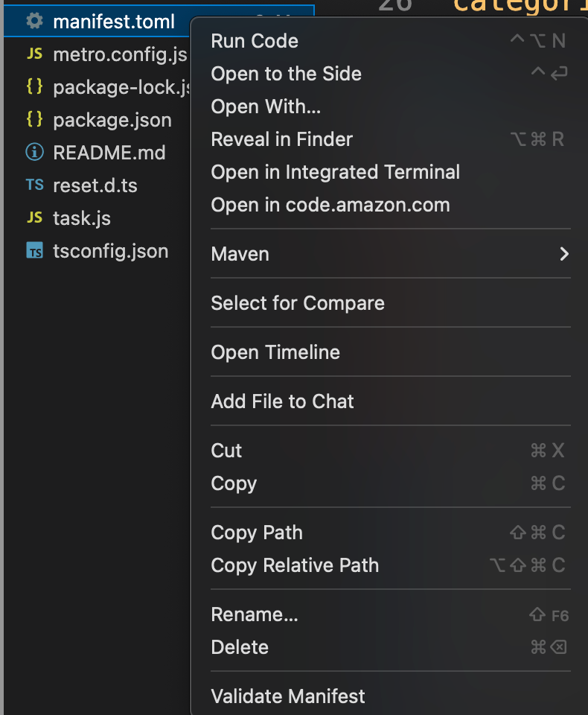Click the TS file icon beside tsconfig.json

coord(34,251)
